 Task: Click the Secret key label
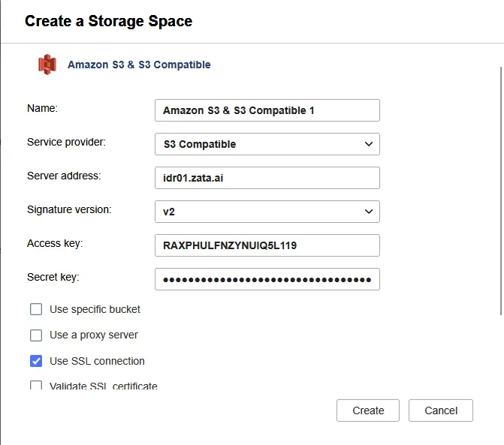pyautogui.click(x=53, y=277)
